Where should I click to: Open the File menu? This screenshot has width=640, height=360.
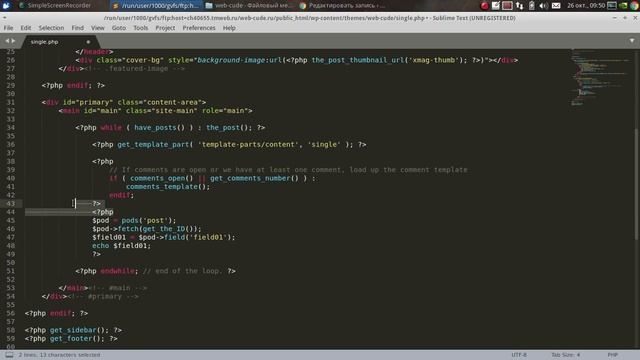coord(8,28)
